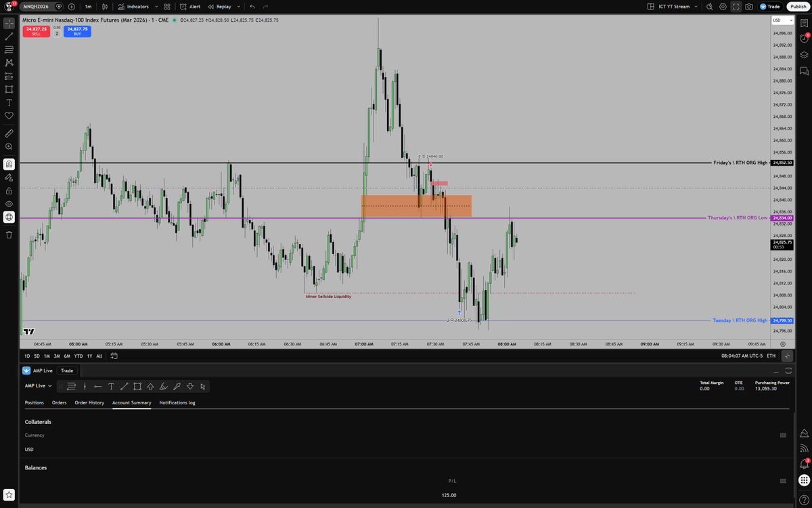Take a chart snapshot with the camera icon
Screen dimensions: 812x508
749,6
